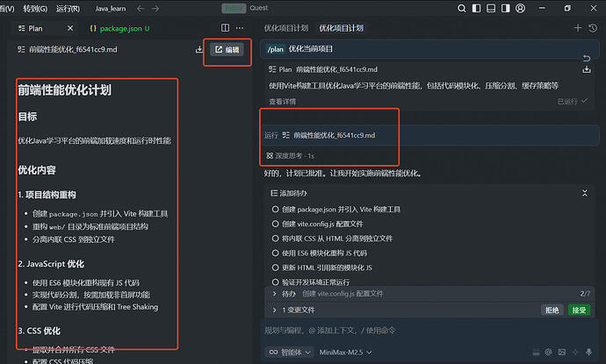The width and height of the screenshot is (606, 364).
Task: Expand 查看详情 plan details
Action: (x=282, y=102)
